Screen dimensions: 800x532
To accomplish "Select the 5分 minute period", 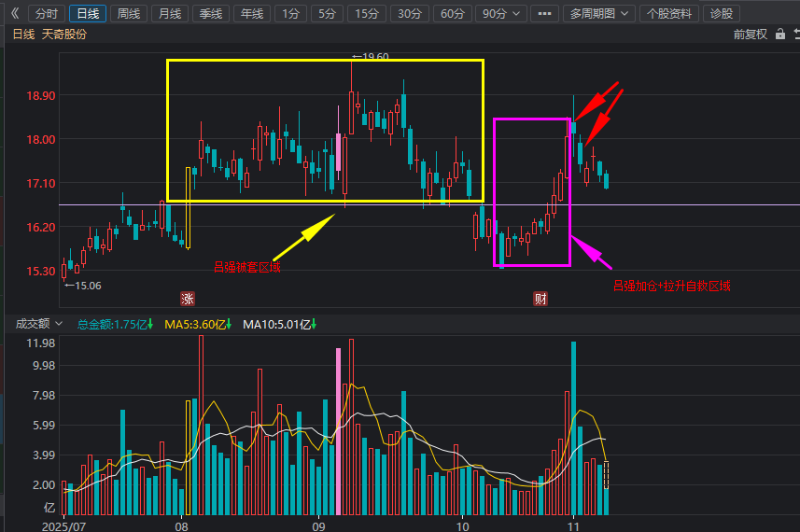I will point(327,13).
